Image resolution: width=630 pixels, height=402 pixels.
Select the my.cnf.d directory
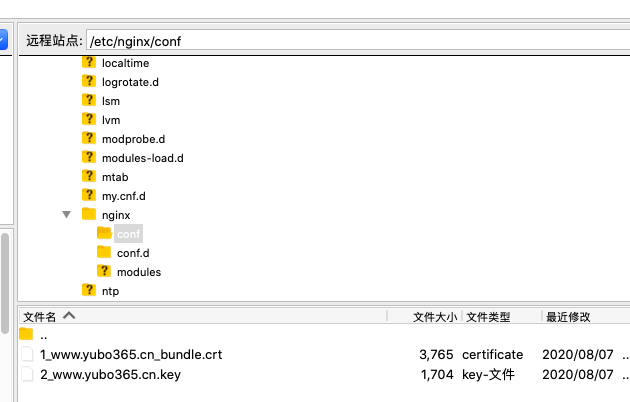coord(124,196)
